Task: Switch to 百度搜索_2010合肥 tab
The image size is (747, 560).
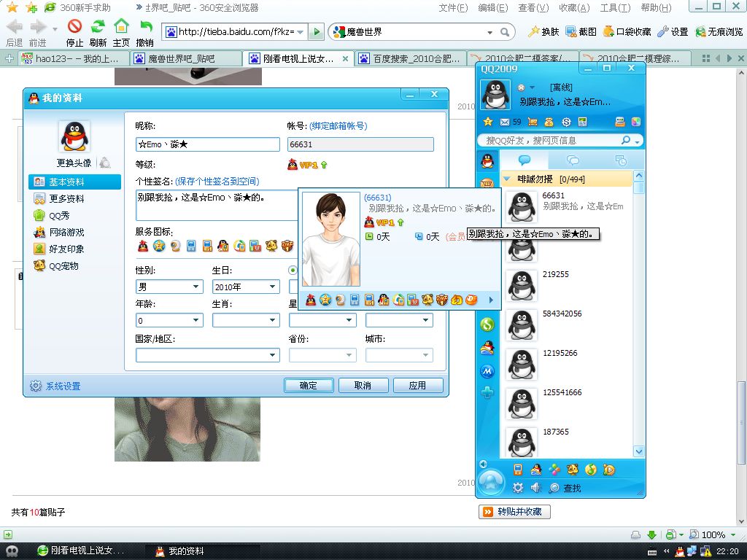Action: 411,58
